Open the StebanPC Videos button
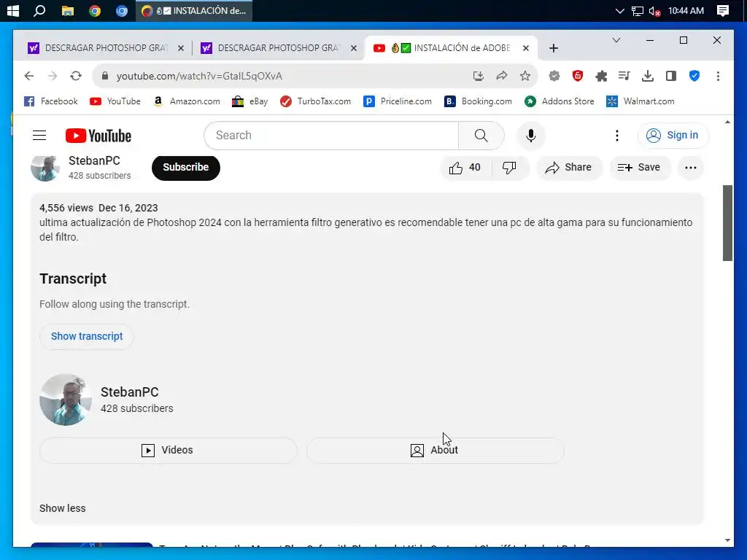Screen dimensions: 747x560 (x=169, y=451)
